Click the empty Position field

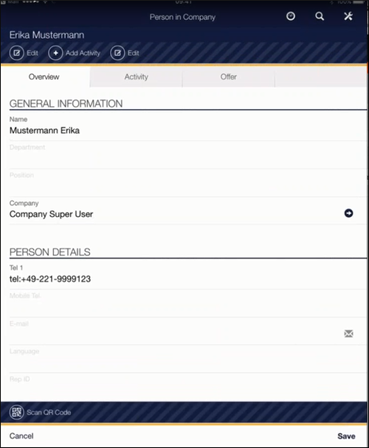click(188, 183)
